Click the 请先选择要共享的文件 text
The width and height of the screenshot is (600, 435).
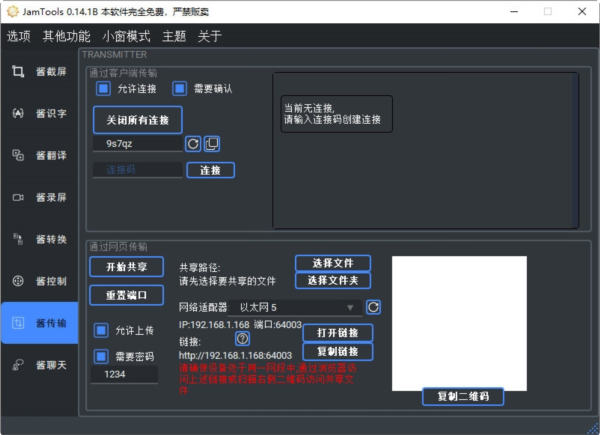(x=227, y=281)
